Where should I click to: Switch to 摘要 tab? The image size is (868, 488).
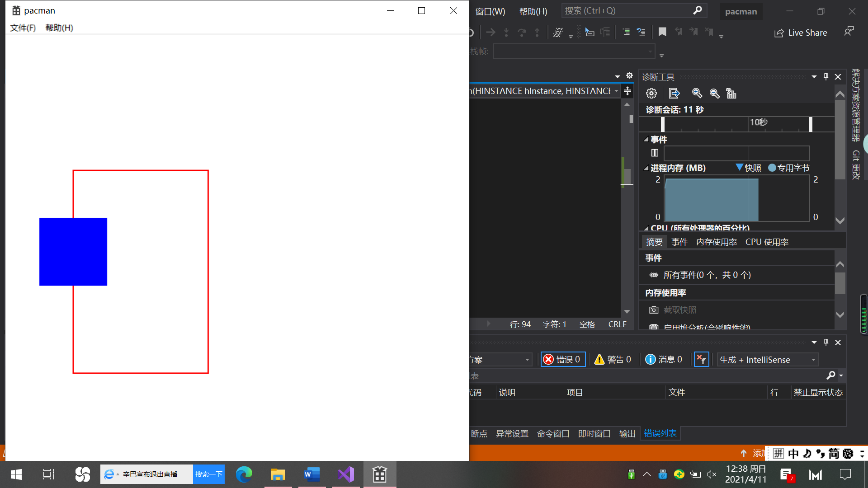(x=654, y=242)
